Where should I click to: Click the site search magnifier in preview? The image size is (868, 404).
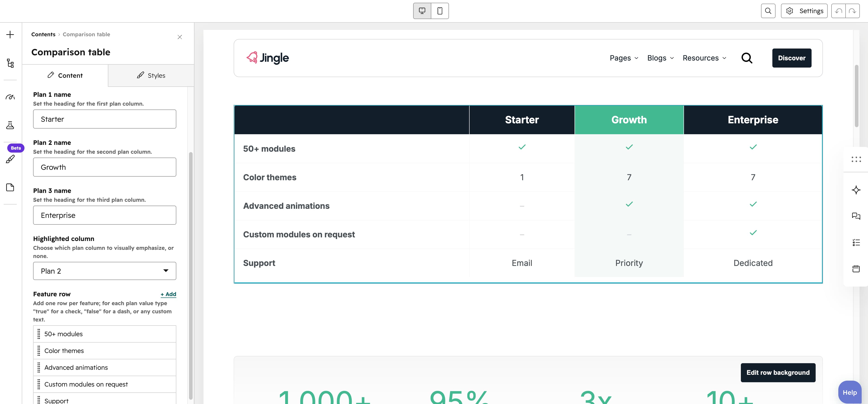747,58
